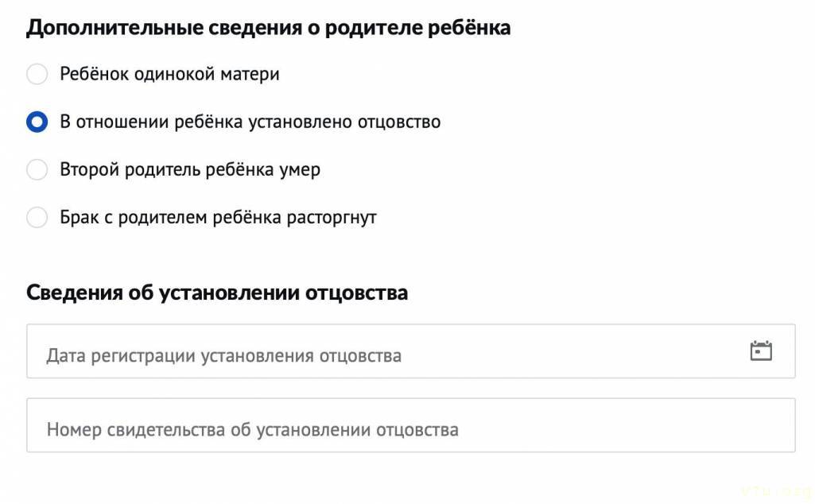Click the vtu.org watermark text
The image size is (815, 504).
(774, 490)
